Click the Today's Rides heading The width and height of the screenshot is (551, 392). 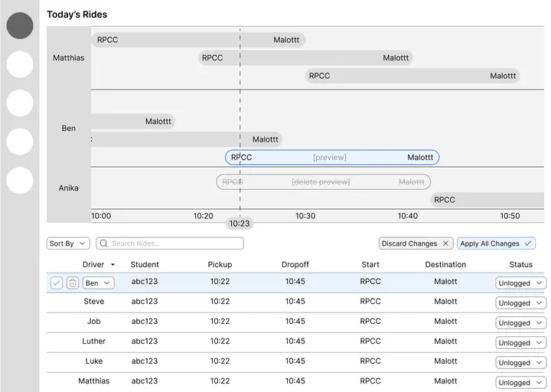tap(77, 15)
